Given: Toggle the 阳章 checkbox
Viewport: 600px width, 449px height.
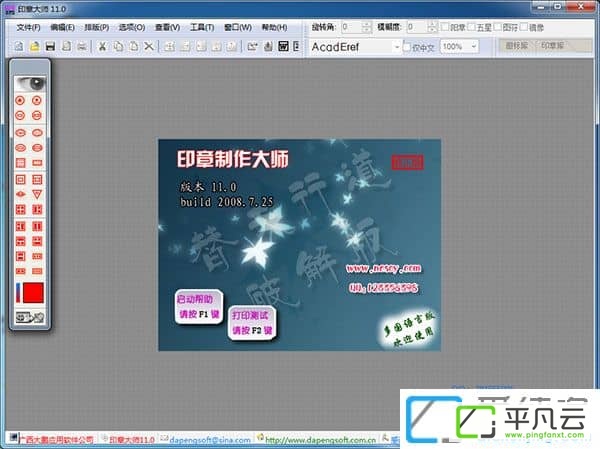Looking at the screenshot, I should [x=445, y=27].
